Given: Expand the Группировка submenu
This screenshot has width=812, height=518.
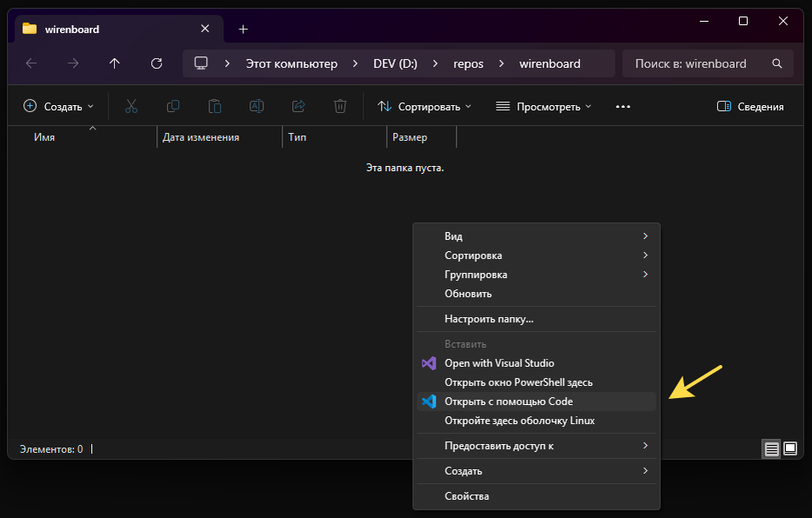Looking at the screenshot, I should (x=536, y=275).
